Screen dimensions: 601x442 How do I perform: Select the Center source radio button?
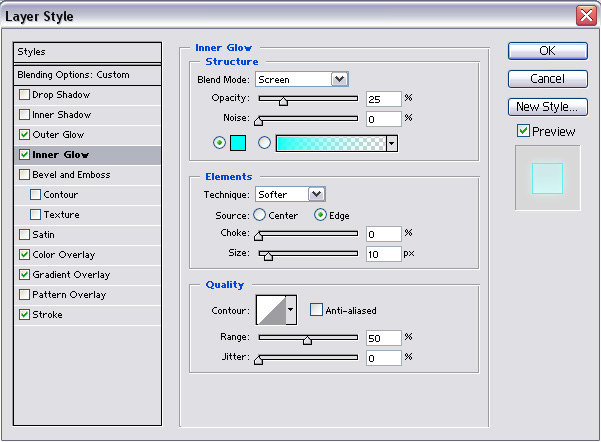click(x=259, y=215)
